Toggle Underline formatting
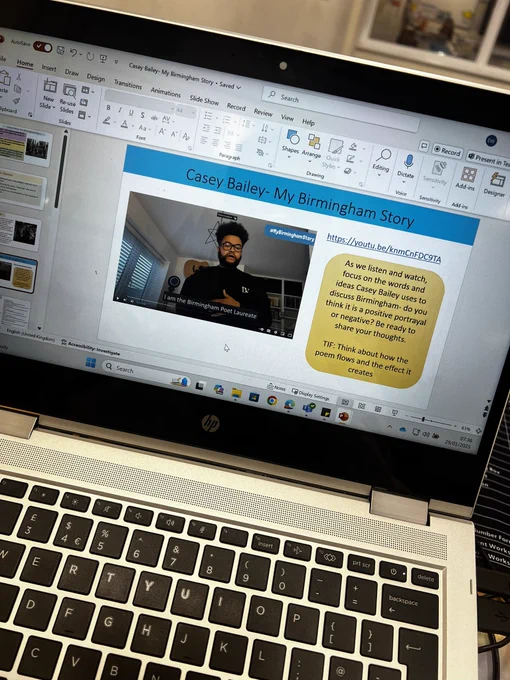The width and height of the screenshot is (510, 680). [x=131, y=112]
